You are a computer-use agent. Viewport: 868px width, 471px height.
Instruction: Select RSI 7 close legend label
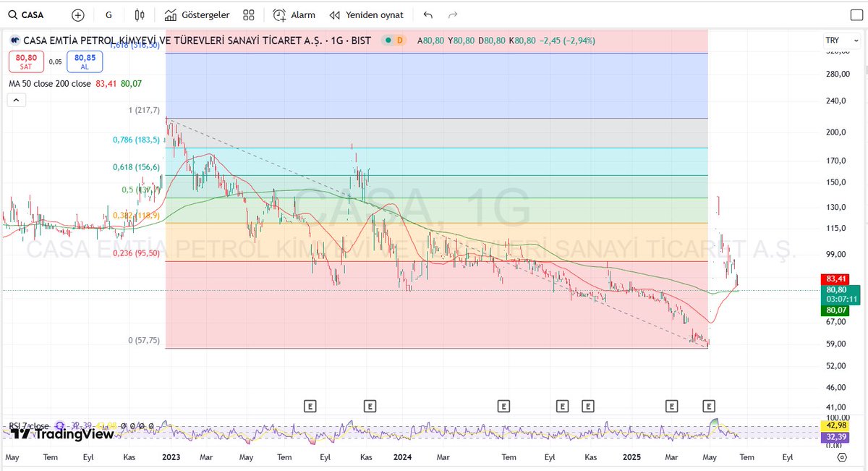(29, 426)
